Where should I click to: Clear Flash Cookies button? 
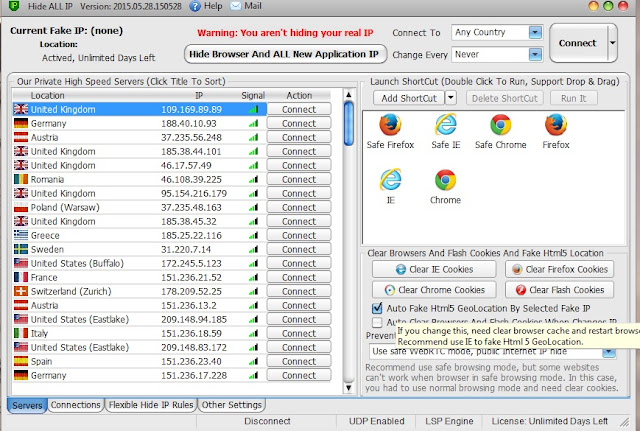pyautogui.click(x=559, y=290)
